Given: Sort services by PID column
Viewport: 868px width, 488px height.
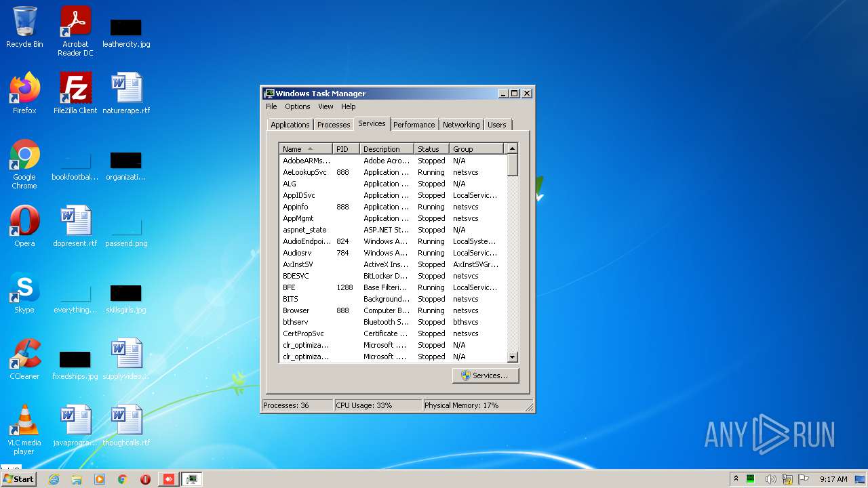Looking at the screenshot, I should [346, 149].
